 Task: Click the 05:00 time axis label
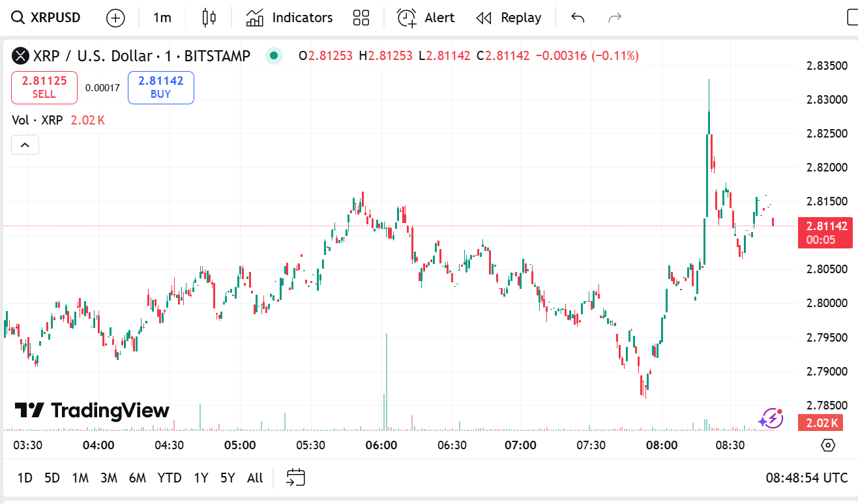(240, 445)
